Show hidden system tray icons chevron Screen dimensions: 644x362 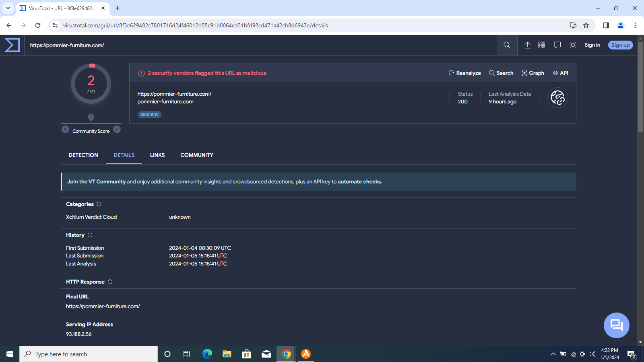[553, 354]
